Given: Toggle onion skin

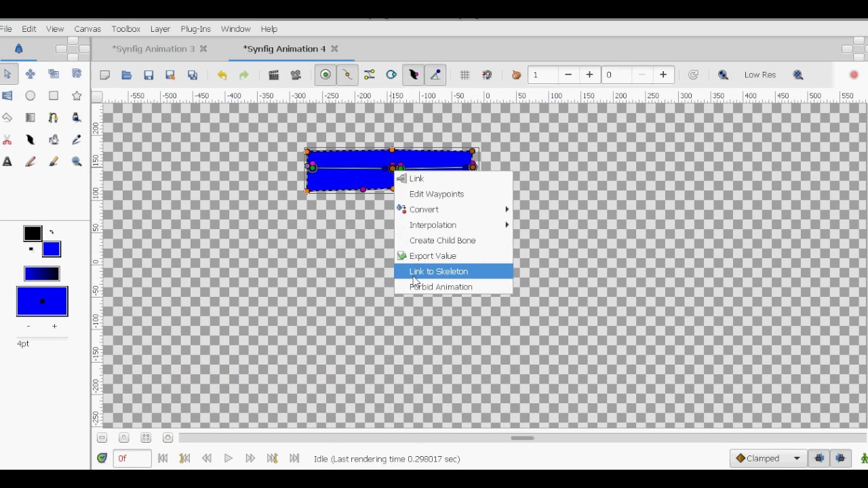Looking at the screenshot, I should [516, 75].
